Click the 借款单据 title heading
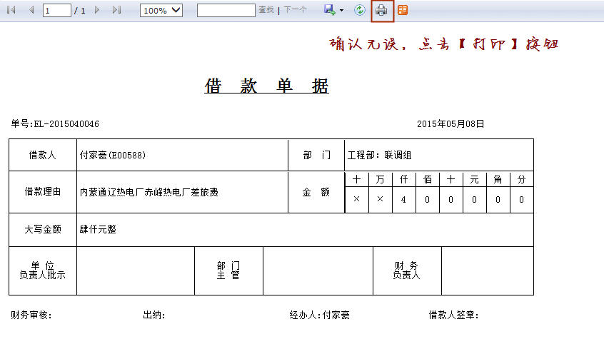This screenshot has width=604, height=364. [266, 86]
